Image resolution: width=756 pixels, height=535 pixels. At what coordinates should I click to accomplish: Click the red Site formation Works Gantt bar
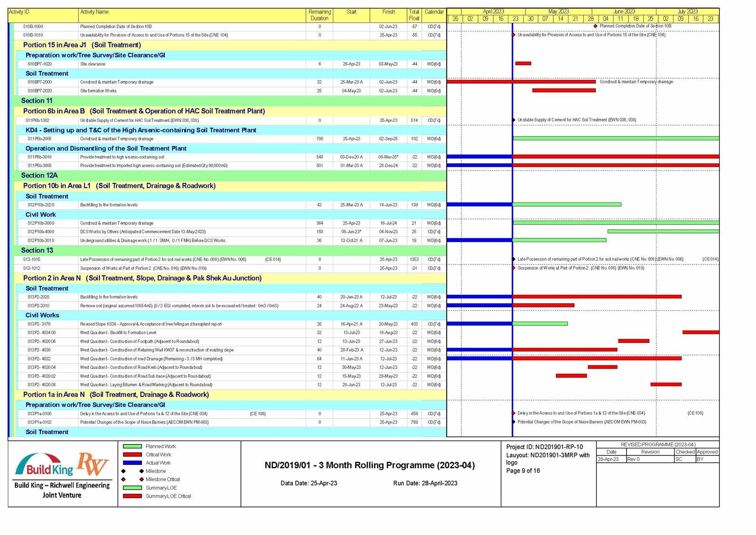564,90
